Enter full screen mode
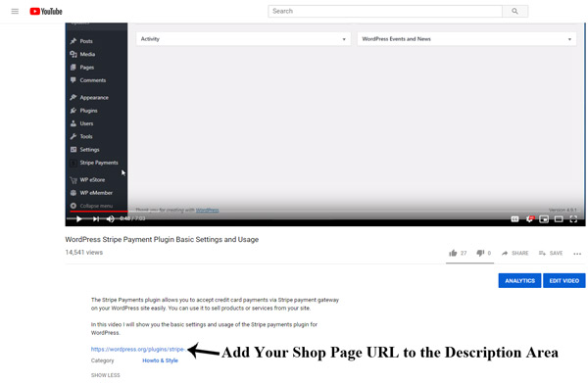Screen dimensions: 588x383 pos(573,218)
